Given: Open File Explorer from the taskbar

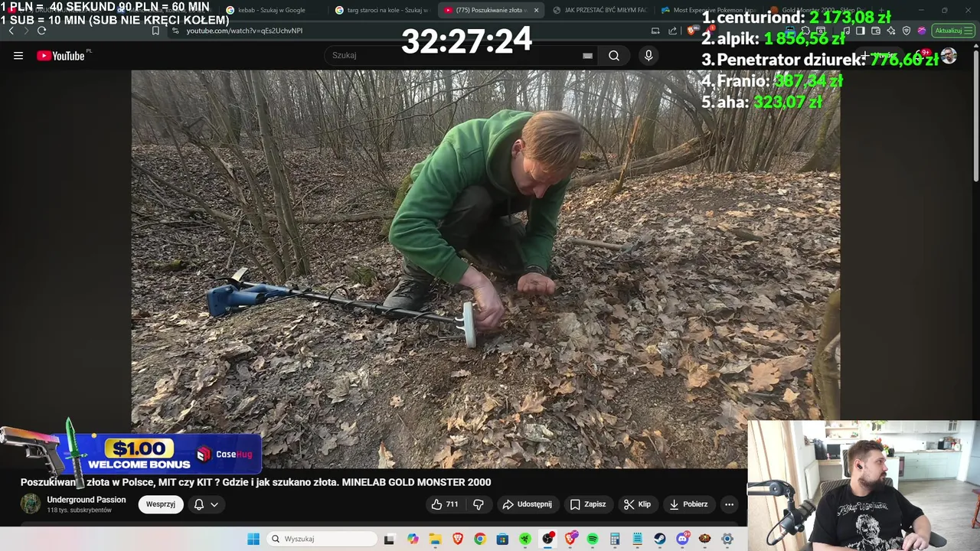Looking at the screenshot, I should coord(435,539).
